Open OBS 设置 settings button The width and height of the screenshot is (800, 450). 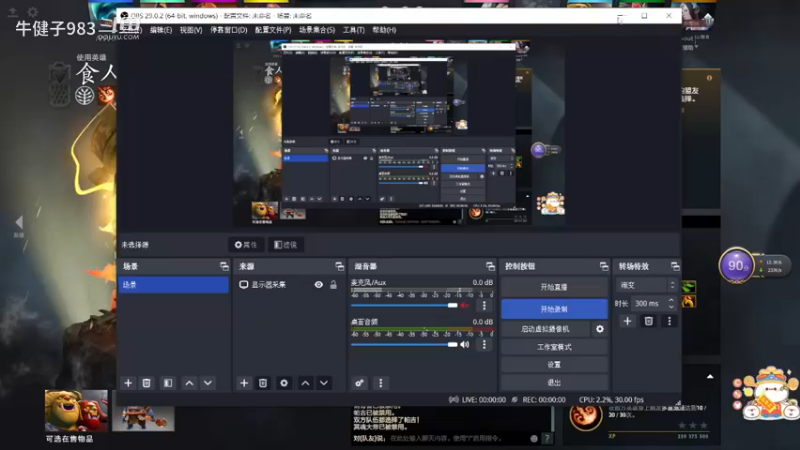coord(554,365)
